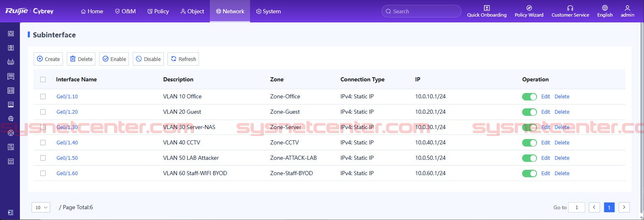Screen dimensions: 644x220
Task: Edit the VLAN 10 Office subinterface
Action: [546, 96]
